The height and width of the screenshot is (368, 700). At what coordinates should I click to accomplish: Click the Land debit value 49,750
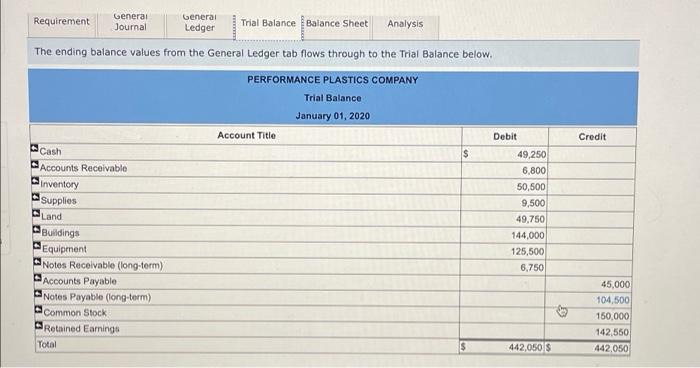pos(530,219)
